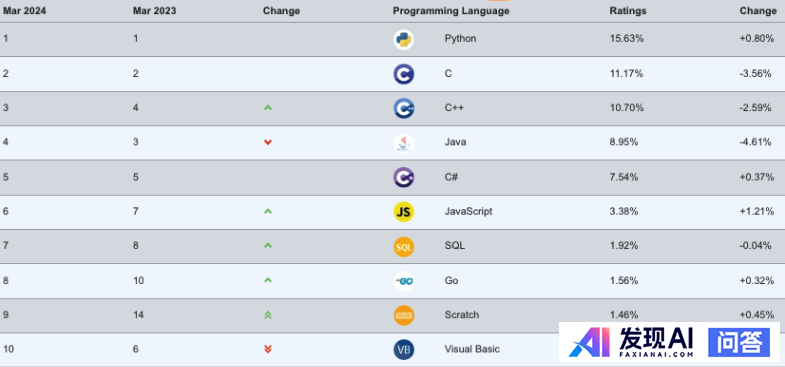This screenshot has width=785, height=367.
Task: Click the Programming Language column header
Action: pos(451,11)
